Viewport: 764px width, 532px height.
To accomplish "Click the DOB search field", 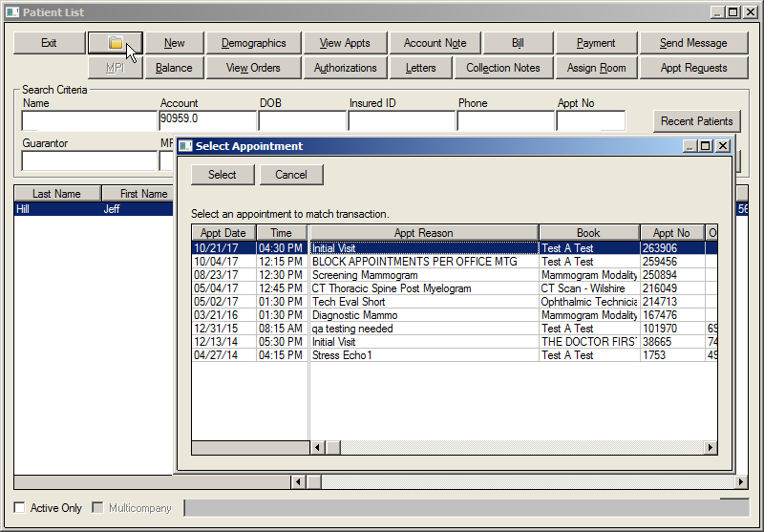I will point(302,121).
